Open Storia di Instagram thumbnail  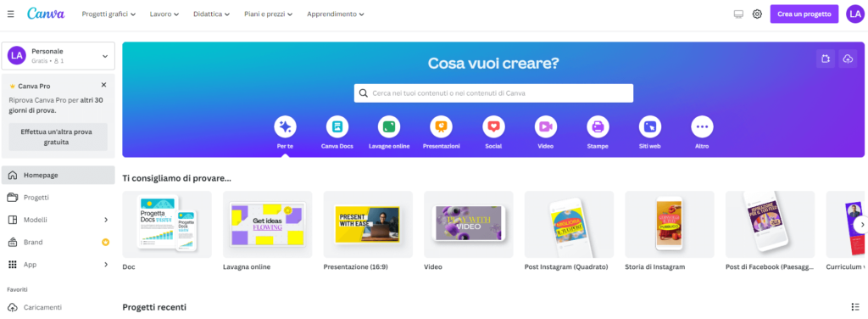coord(670,224)
